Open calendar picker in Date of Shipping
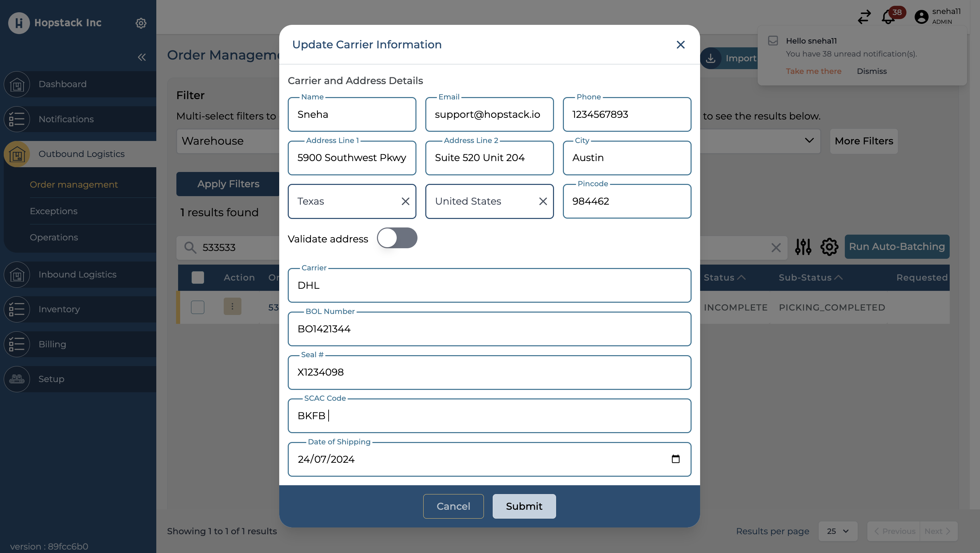Viewport: 980px width, 553px height. [x=675, y=459]
